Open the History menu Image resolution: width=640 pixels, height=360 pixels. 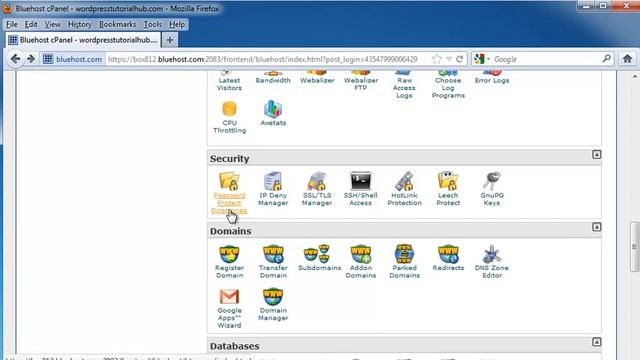(80, 24)
